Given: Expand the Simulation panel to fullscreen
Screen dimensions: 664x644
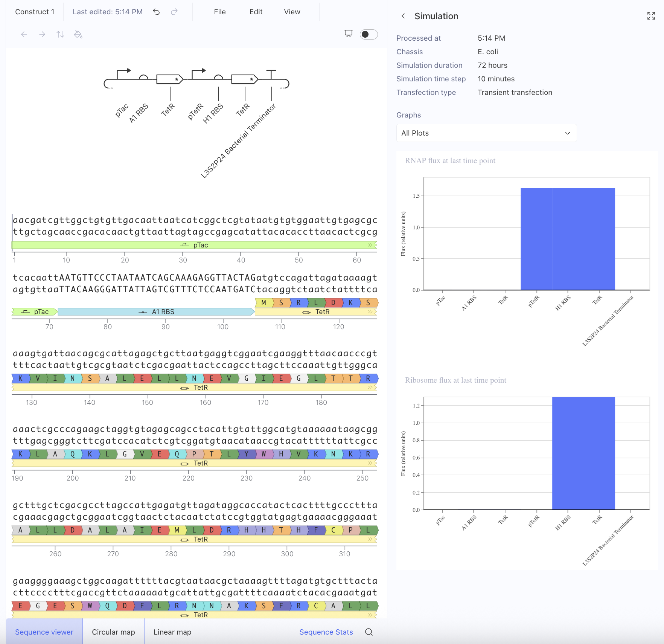Looking at the screenshot, I should 651,16.
